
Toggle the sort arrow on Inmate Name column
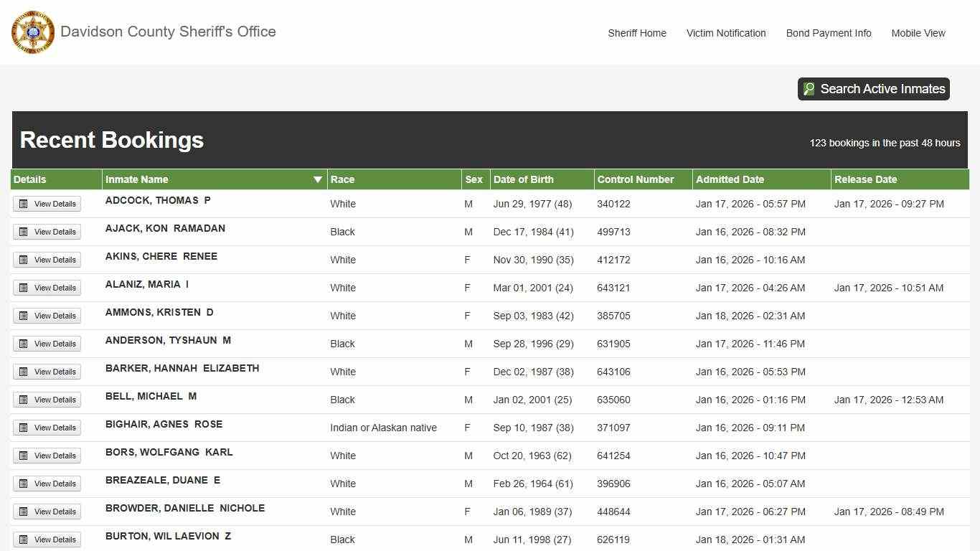pos(318,179)
